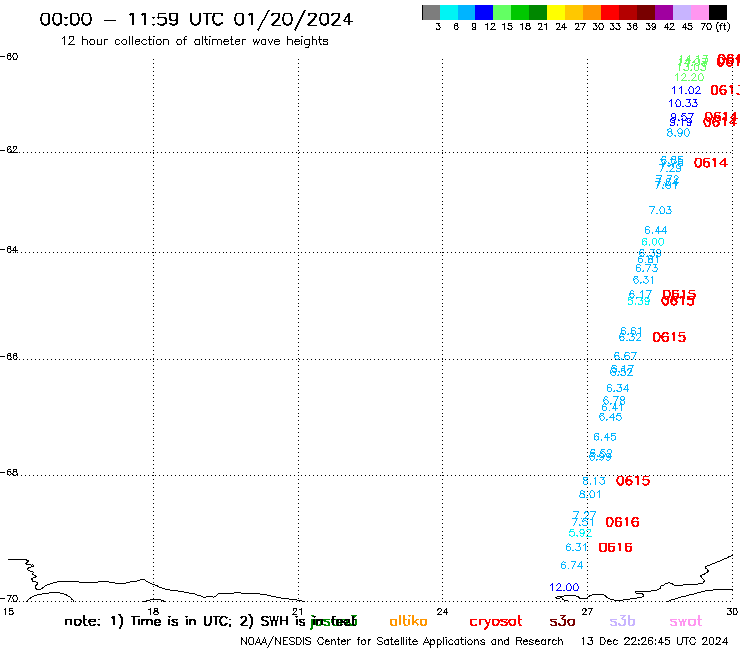Screen dimensions: 740x650
Task: Click the cyan swatch in the color bar
Action: [449, 12]
